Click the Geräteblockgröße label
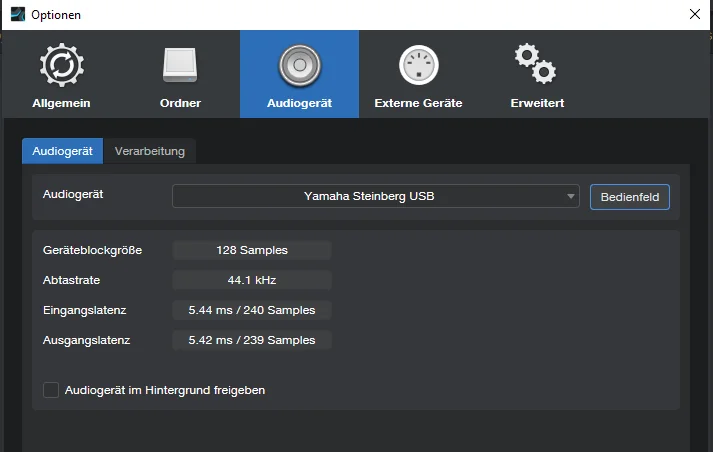 [x=92, y=250]
